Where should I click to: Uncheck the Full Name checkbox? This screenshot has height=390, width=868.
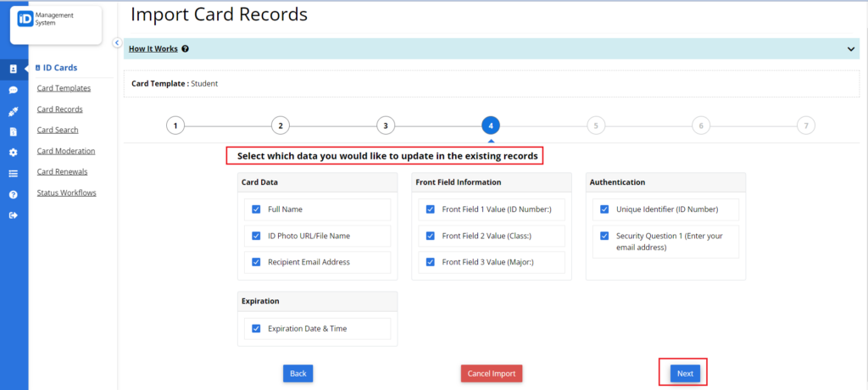(256, 209)
